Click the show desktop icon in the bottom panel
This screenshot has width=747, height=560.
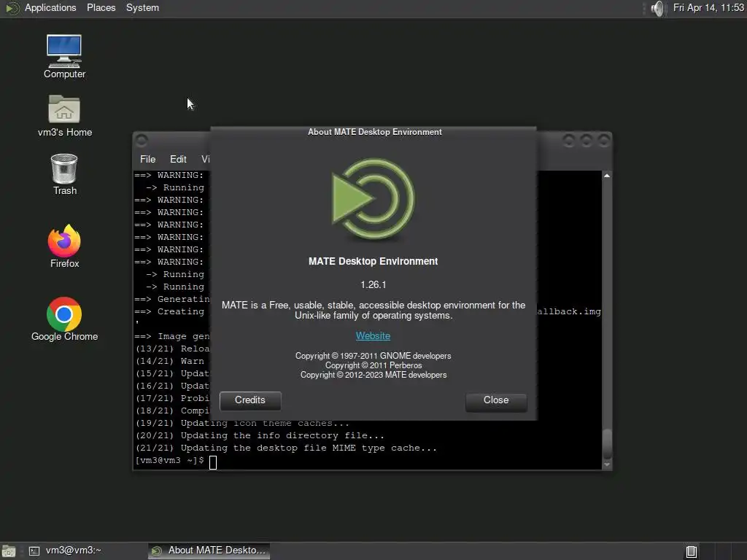9,551
